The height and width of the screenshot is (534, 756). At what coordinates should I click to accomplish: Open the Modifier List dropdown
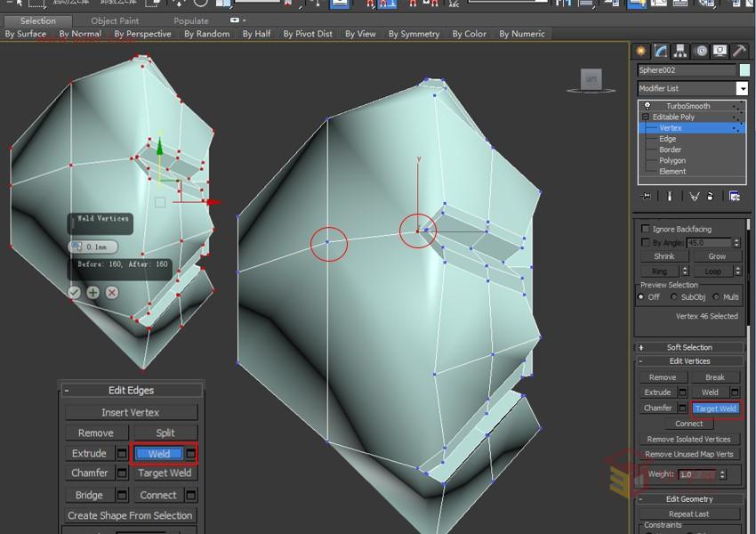coord(744,88)
